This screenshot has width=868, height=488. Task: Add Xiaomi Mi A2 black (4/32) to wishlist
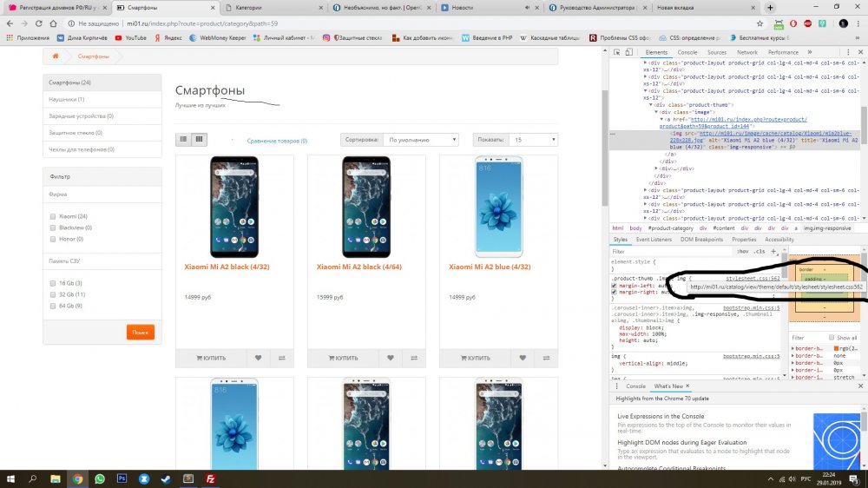(258, 358)
